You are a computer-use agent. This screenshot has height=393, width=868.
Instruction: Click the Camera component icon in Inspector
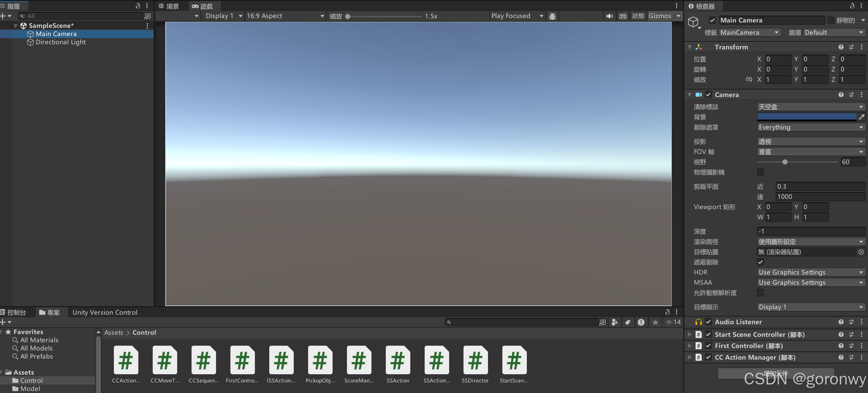[x=699, y=95]
